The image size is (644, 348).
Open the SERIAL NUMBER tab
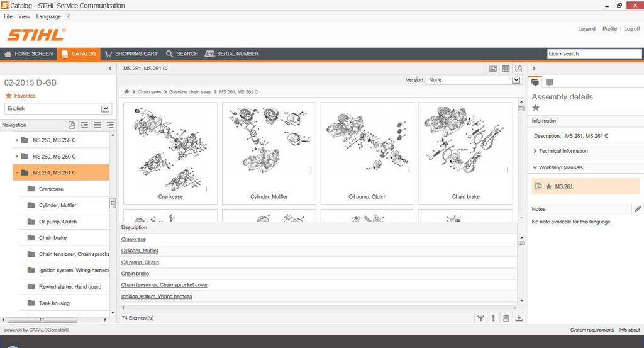[x=232, y=54]
